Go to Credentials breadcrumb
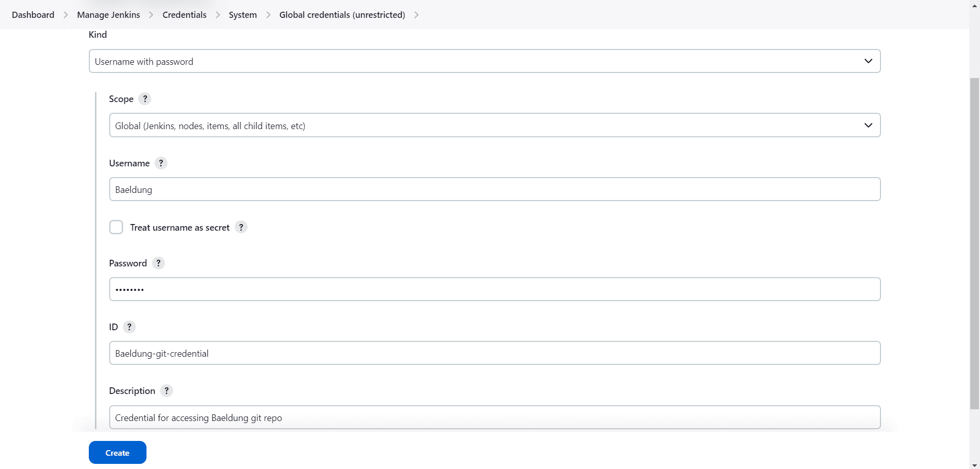This screenshot has height=469, width=980. [x=185, y=15]
